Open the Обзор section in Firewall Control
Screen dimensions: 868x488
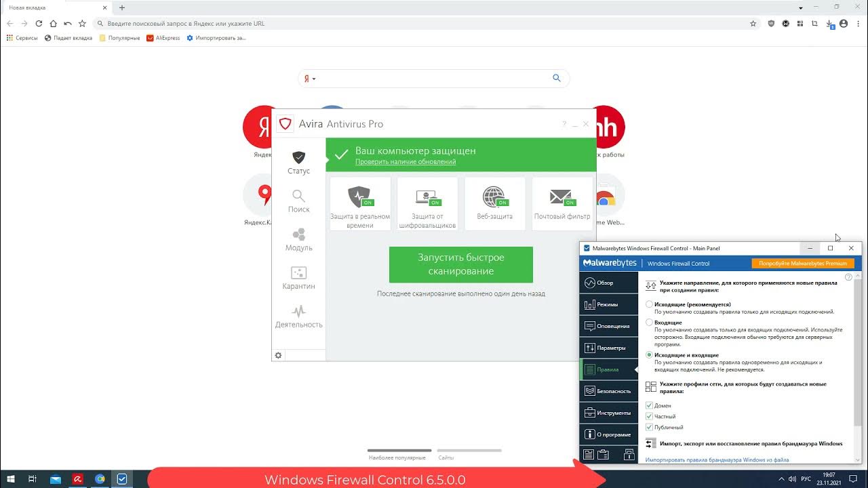tap(609, 283)
